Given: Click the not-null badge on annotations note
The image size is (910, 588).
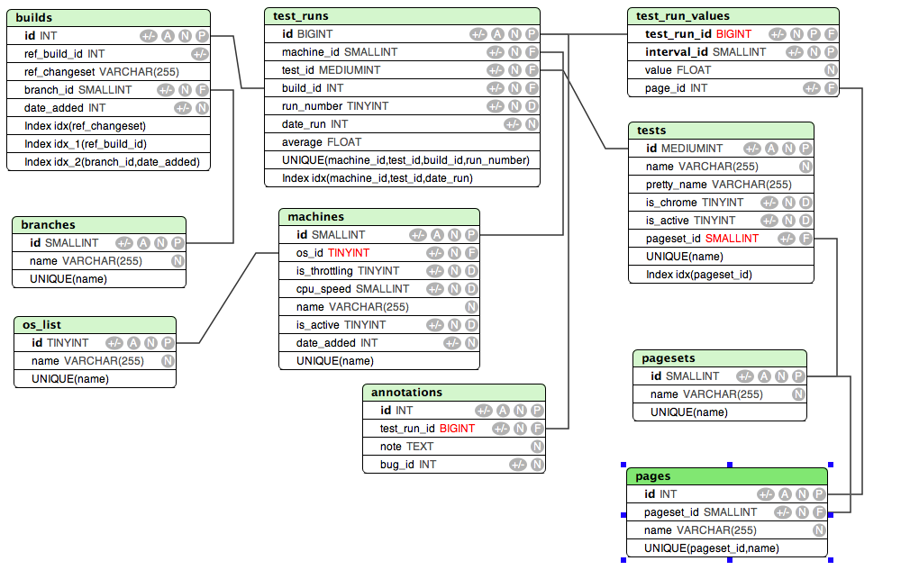Looking at the screenshot, I should [537, 447].
